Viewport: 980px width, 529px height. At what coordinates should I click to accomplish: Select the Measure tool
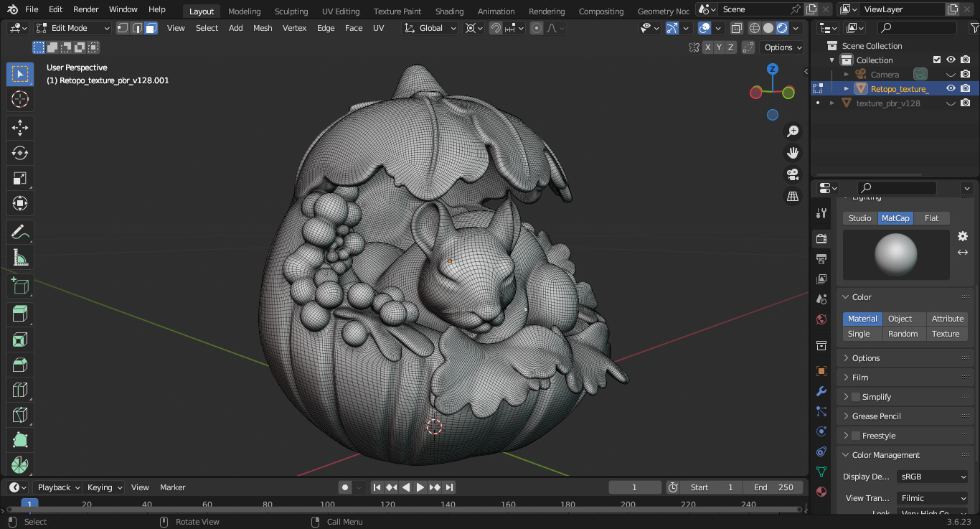point(20,257)
